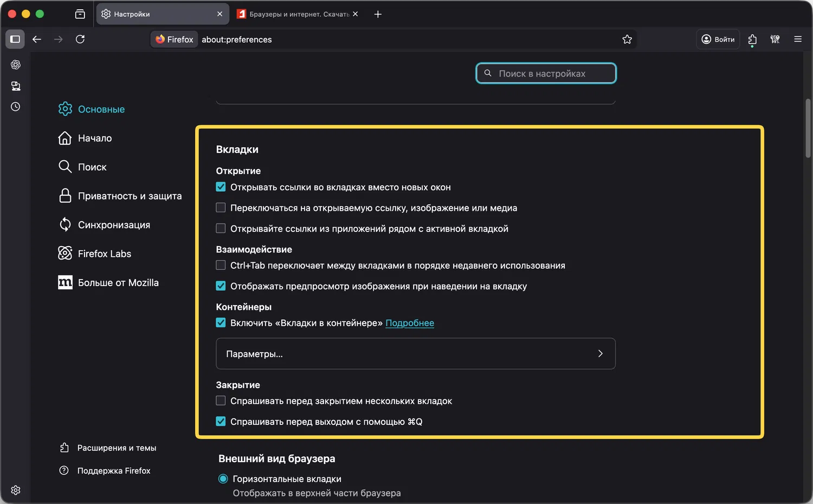Viewport: 813px width, 504px height.
Task: Click the back navigation arrow
Action: click(x=37, y=39)
